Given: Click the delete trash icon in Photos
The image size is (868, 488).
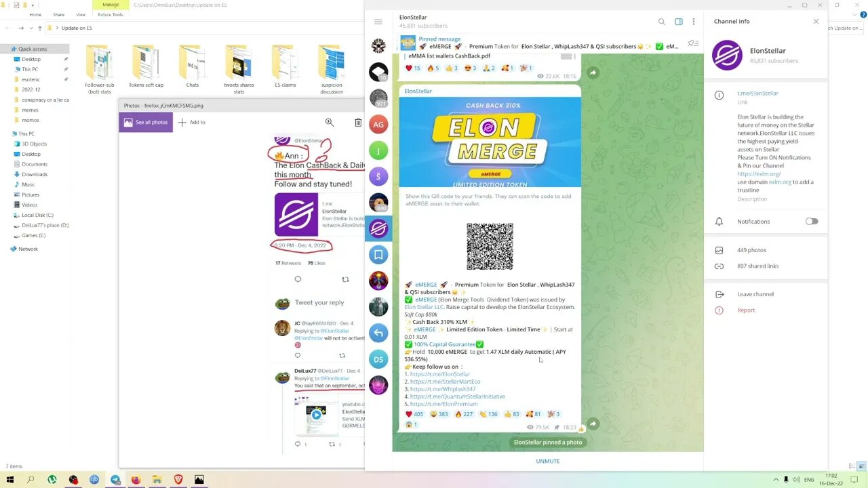Looking at the screenshot, I should pos(358,122).
